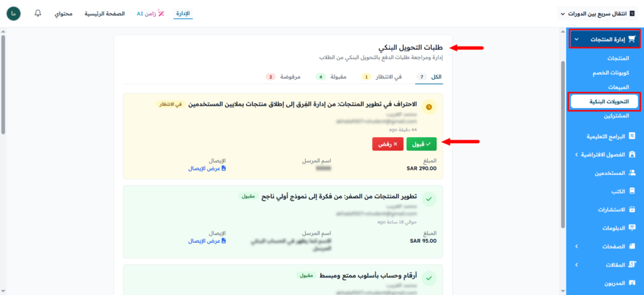Click the sidebar vertical scrollbar
644x295 pixels.
[x=562, y=126]
